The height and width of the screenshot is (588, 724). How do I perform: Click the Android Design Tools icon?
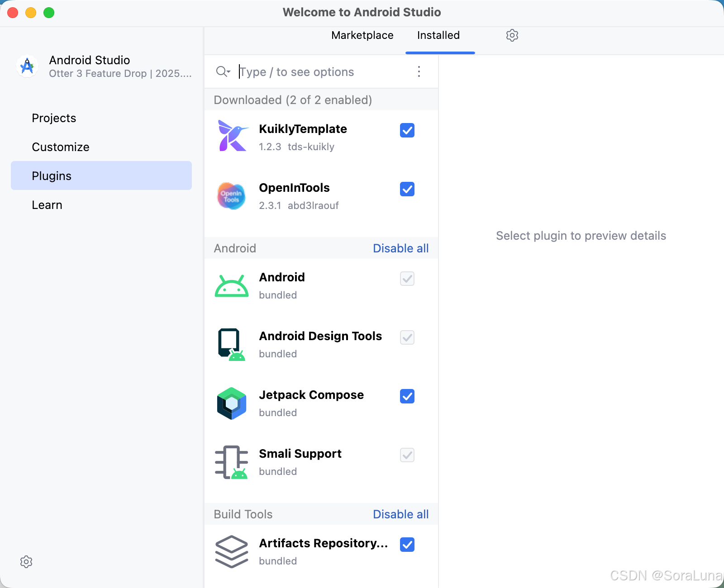click(x=231, y=345)
